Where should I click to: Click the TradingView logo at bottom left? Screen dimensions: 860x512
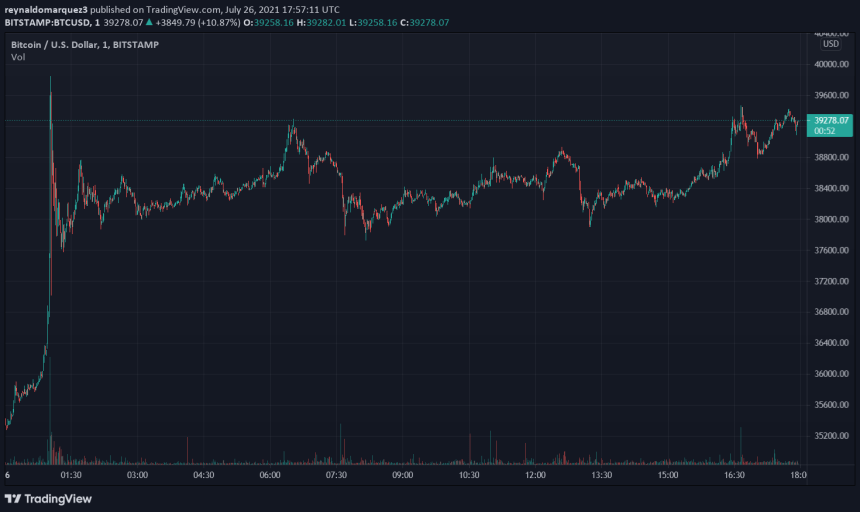point(48,499)
